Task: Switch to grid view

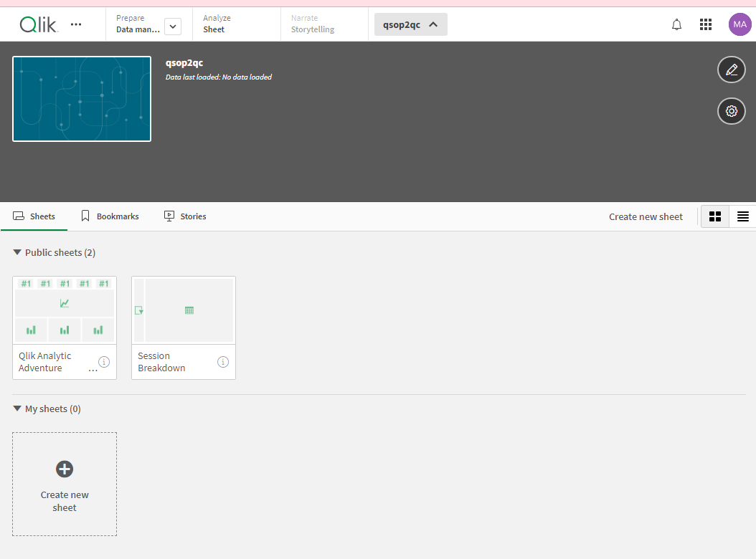Action: [x=715, y=217]
